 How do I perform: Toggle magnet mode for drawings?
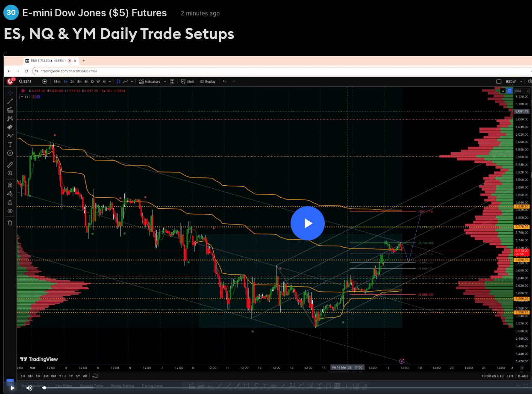click(x=10, y=185)
